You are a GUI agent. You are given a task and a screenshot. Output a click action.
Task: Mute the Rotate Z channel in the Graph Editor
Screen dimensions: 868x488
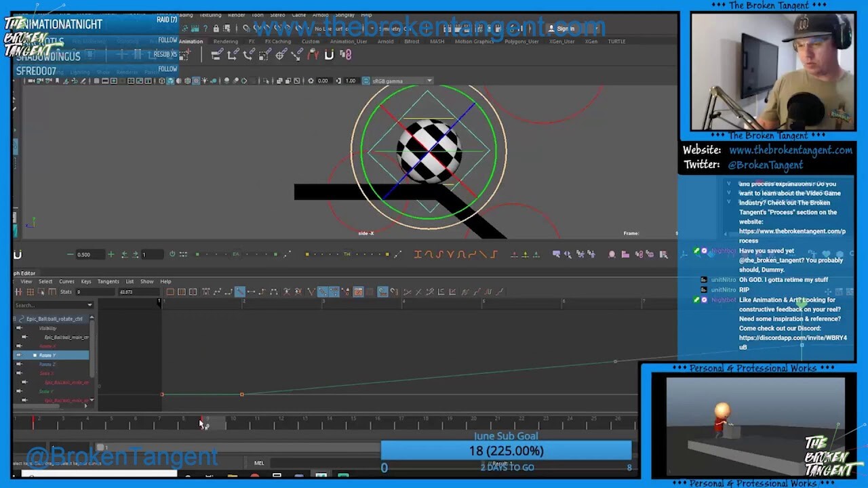[19, 364]
